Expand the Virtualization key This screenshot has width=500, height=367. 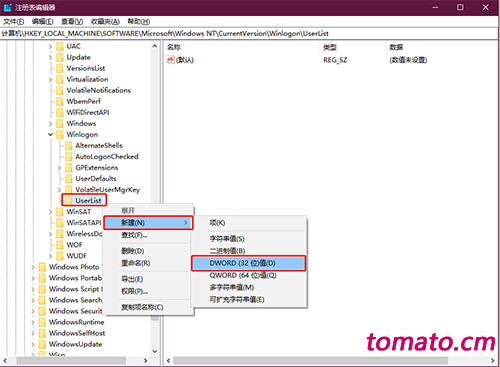pos(50,79)
